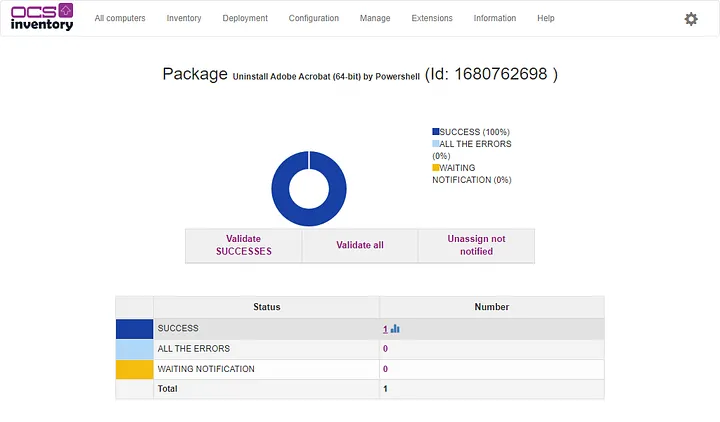Click the ALL THE ERRORS count 0
This screenshot has height=422, width=720.
point(385,349)
